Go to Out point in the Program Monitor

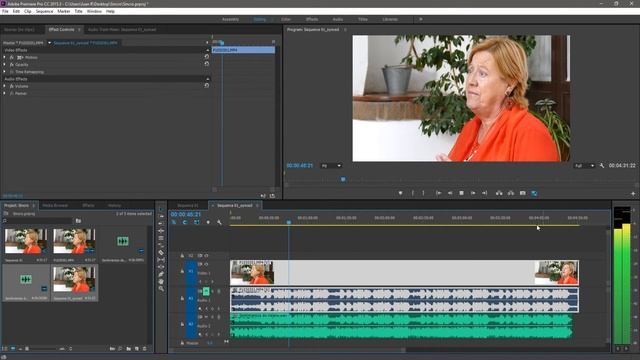484,193
